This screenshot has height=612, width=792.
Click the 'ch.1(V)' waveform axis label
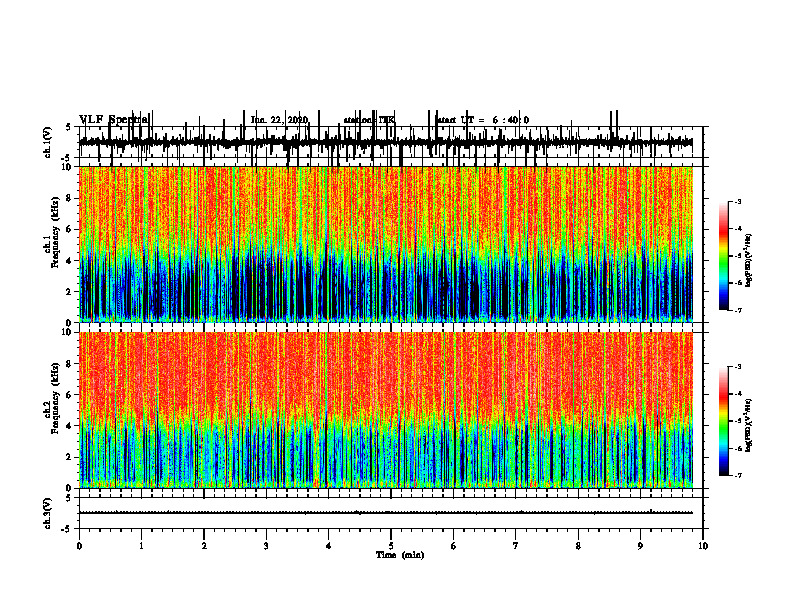click(x=48, y=142)
